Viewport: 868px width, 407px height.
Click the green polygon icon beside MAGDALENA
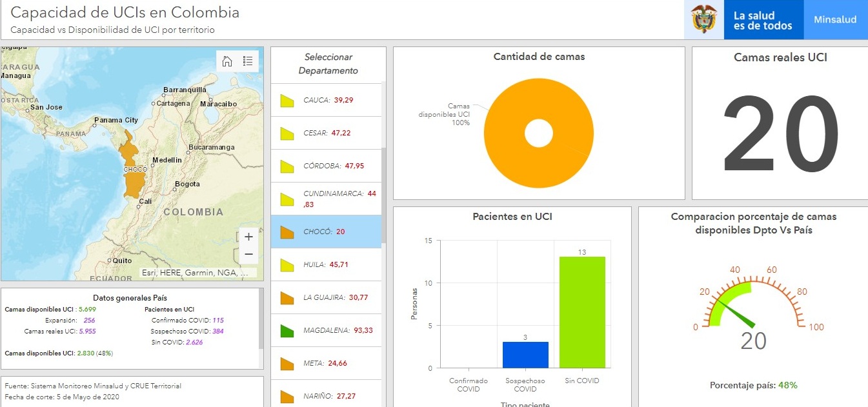click(x=287, y=331)
